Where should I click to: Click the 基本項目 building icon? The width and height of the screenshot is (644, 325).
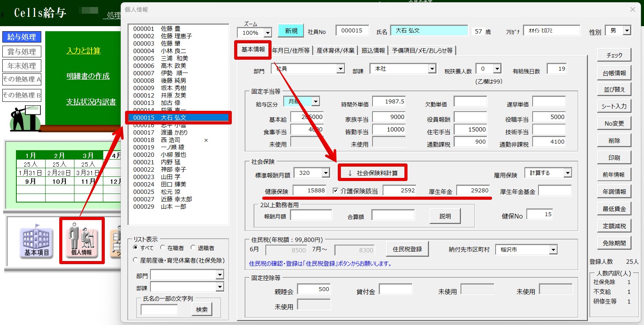(37, 241)
